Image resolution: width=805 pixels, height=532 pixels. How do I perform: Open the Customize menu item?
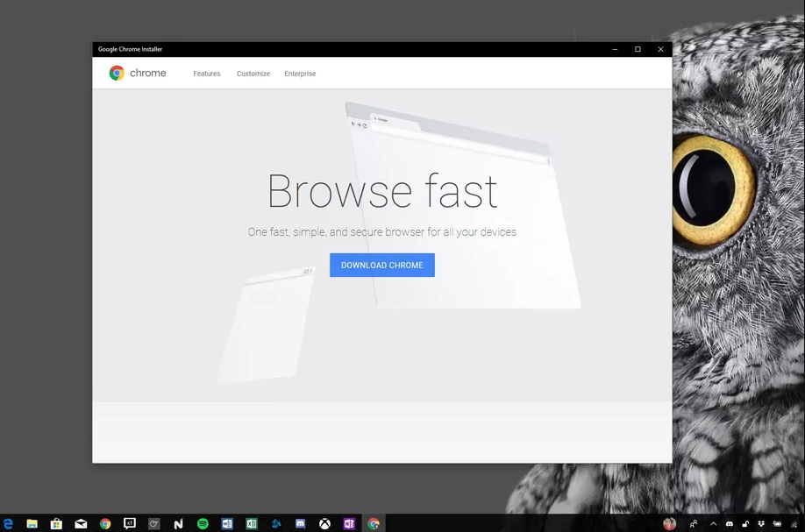coord(253,74)
